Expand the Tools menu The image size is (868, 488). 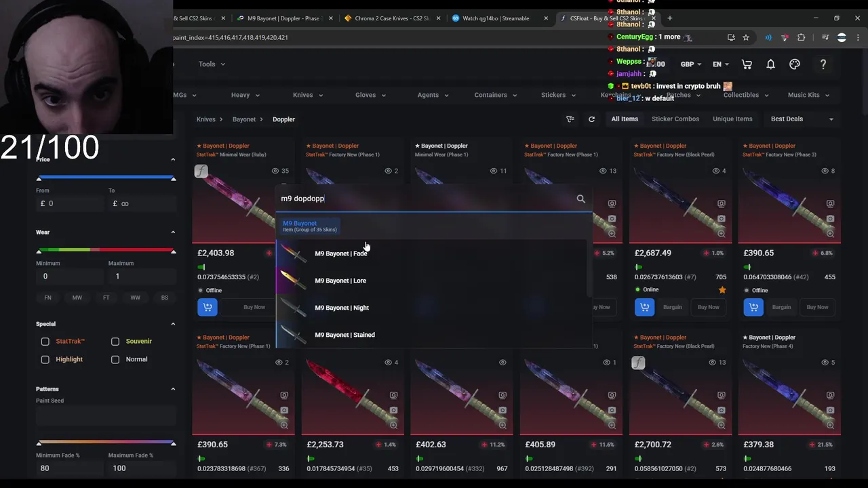(212, 64)
